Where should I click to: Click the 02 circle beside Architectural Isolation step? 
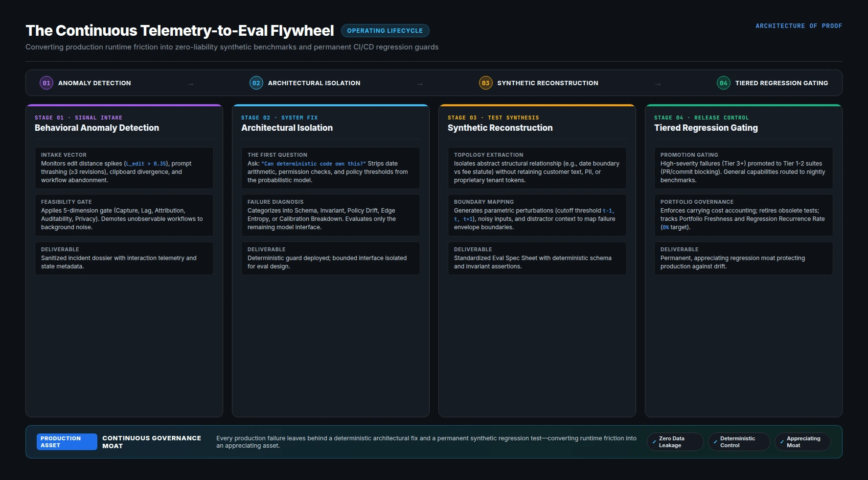[256, 83]
